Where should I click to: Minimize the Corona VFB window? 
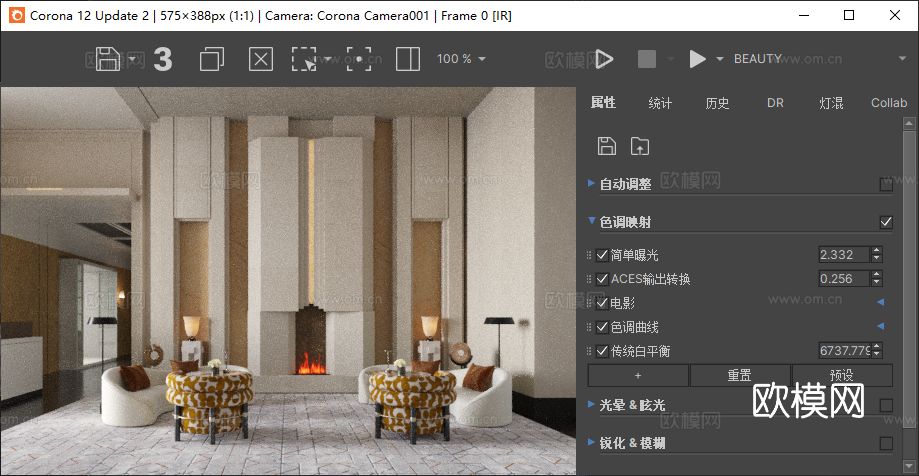click(x=803, y=15)
